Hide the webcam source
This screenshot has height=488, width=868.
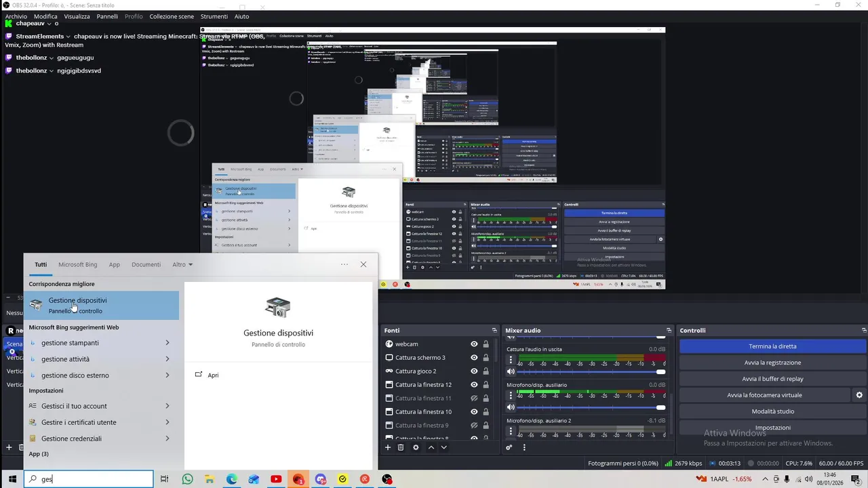[474, 344]
